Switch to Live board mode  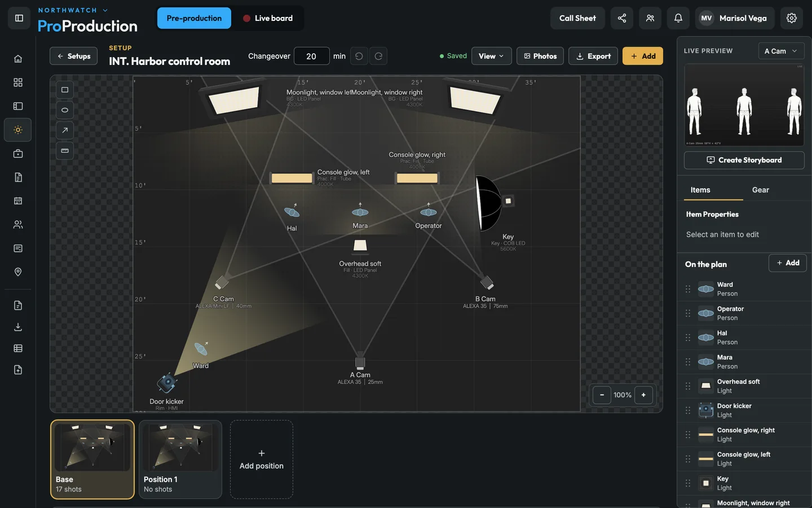coord(268,18)
